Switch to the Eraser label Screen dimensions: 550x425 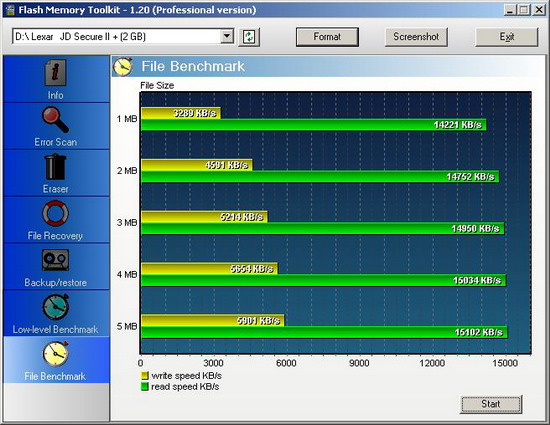click(55, 189)
